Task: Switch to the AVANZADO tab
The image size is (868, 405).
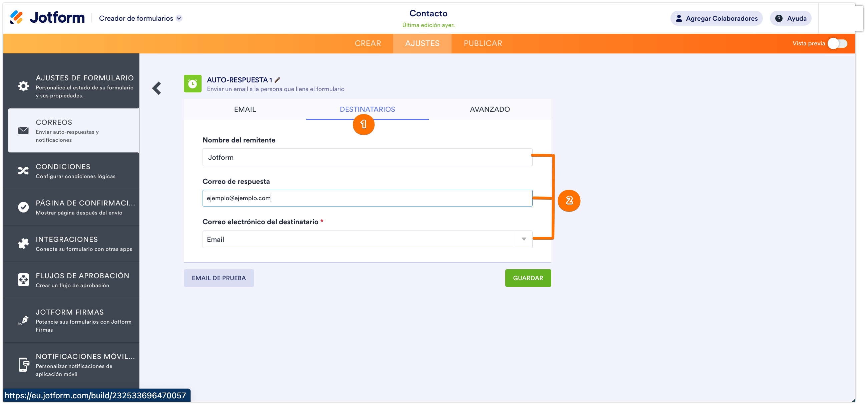Action: (490, 109)
